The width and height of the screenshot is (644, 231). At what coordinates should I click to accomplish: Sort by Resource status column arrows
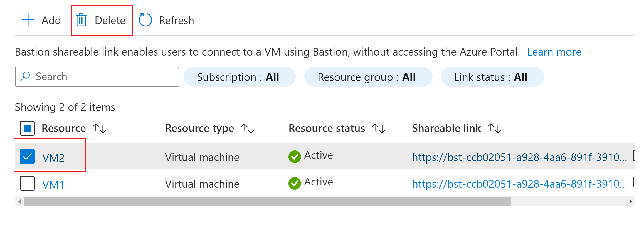click(x=379, y=129)
